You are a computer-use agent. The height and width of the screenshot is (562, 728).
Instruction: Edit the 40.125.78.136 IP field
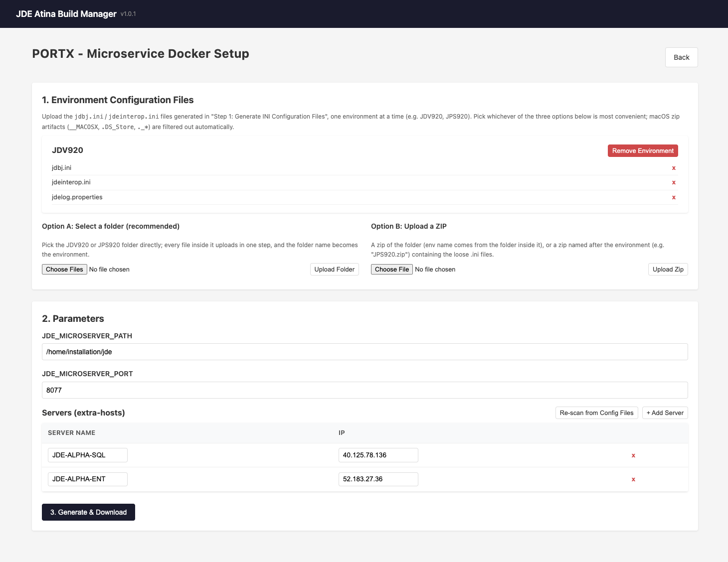tap(378, 455)
